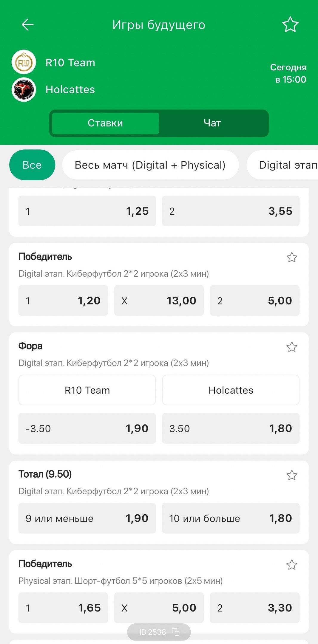Add match to favorites with header star
The width and height of the screenshot is (318, 644).
pyautogui.click(x=290, y=25)
